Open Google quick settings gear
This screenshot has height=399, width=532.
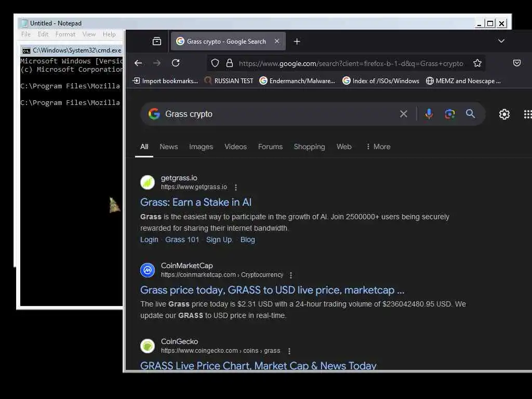pos(504,114)
